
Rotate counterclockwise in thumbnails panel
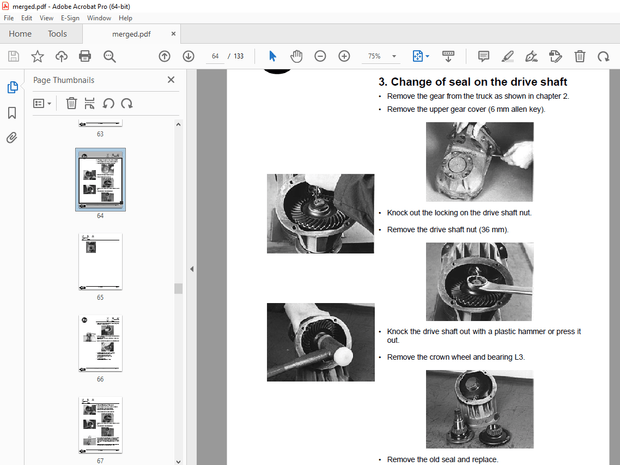(108, 104)
